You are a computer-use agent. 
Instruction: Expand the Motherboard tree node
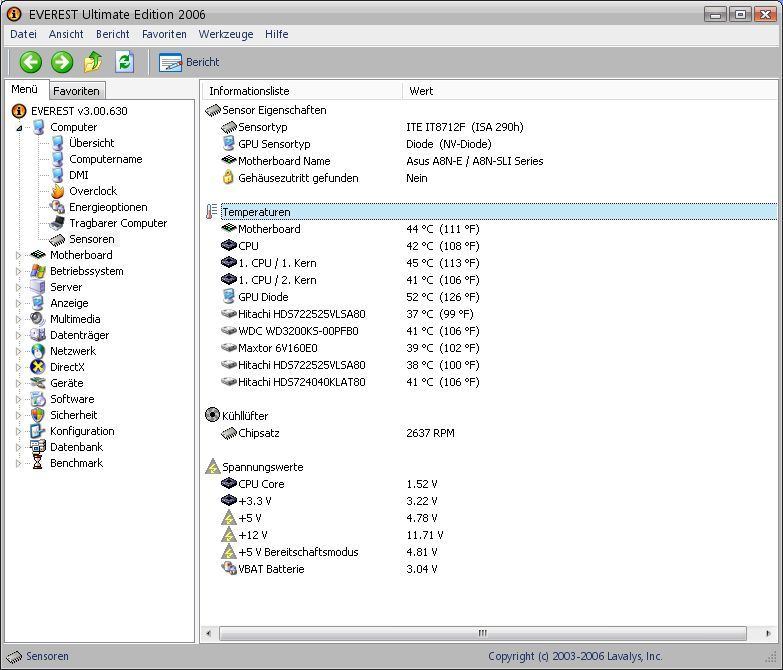point(18,255)
